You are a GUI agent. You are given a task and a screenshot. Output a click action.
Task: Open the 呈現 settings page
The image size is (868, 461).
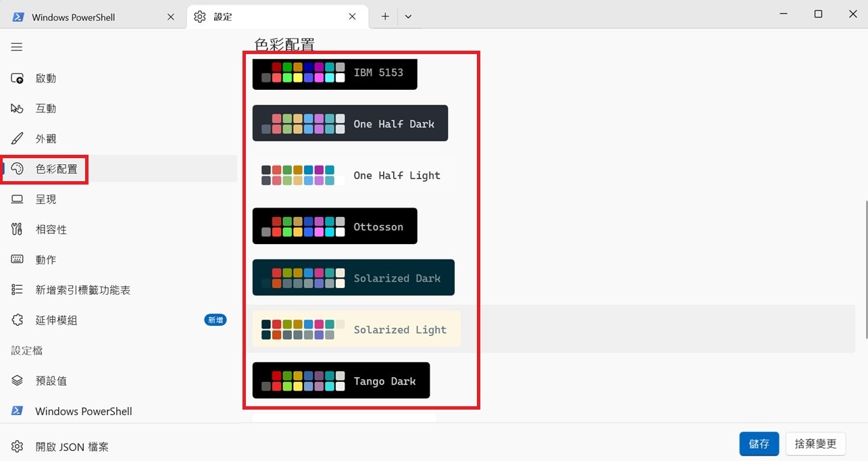120,199
